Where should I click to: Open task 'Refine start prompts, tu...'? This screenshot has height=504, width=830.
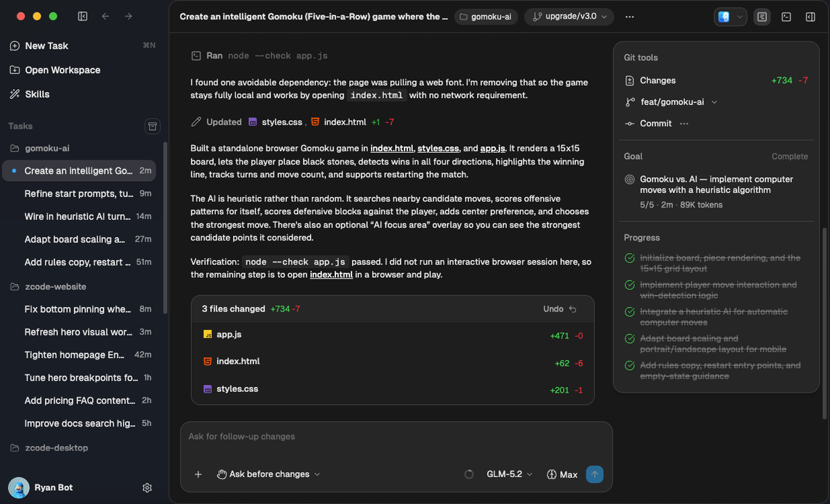80,194
